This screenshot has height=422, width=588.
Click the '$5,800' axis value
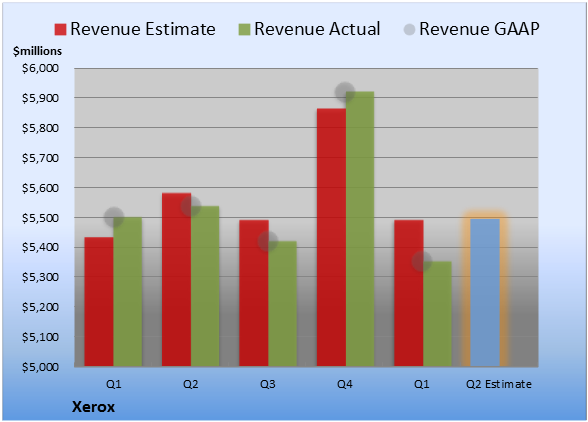point(40,128)
